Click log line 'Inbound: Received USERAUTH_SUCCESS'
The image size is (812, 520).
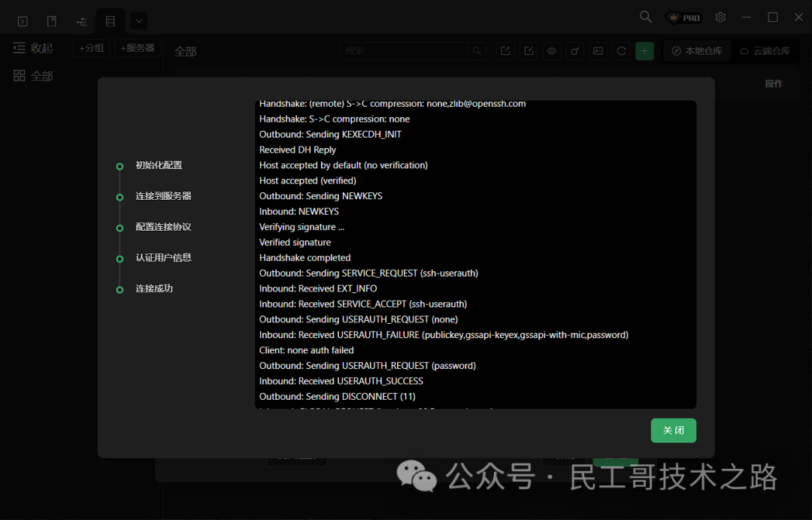[341, 381]
